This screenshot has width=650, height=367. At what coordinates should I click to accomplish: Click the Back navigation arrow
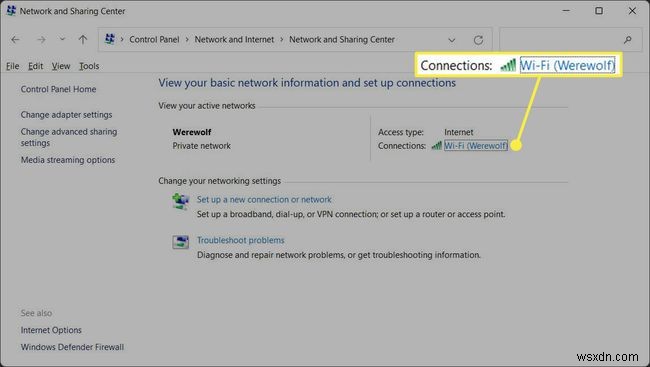tap(15, 40)
